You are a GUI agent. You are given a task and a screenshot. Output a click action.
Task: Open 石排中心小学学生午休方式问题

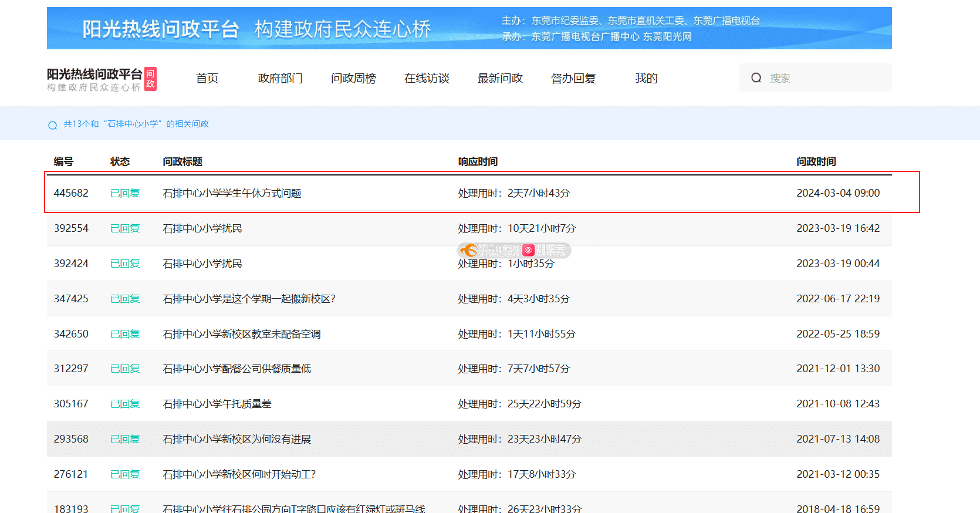click(x=232, y=193)
